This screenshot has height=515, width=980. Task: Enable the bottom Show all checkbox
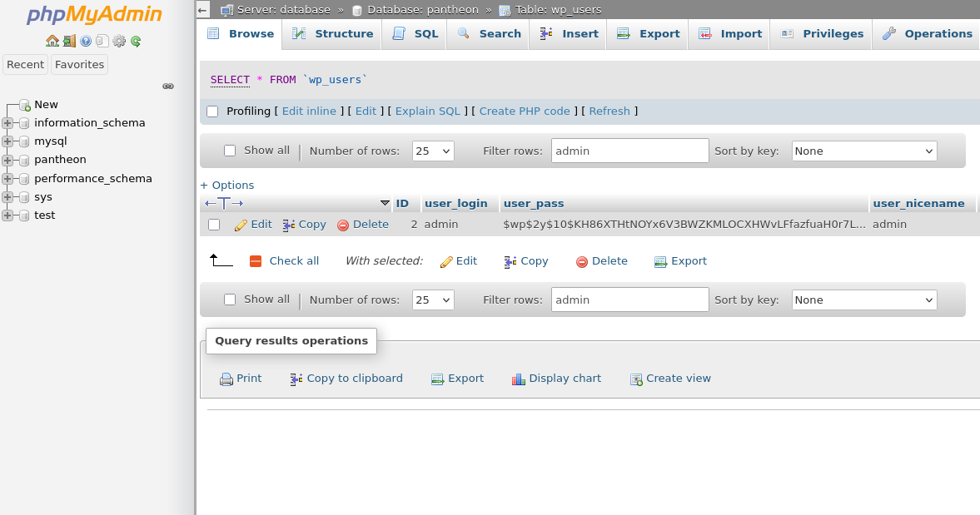(x=230, y=300)
